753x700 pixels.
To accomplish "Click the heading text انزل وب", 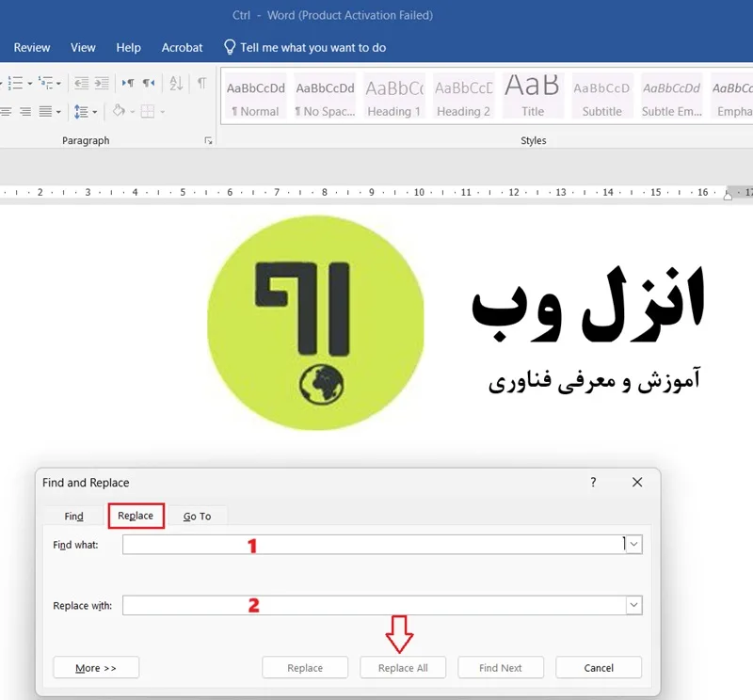I will click(x=588, y=305).
